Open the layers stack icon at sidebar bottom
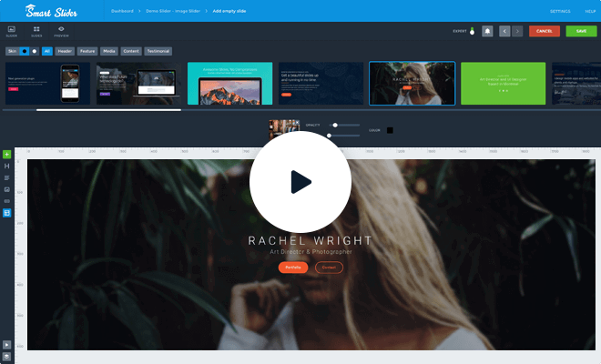Viewport: 601px width, 364px height. point(7,357)
